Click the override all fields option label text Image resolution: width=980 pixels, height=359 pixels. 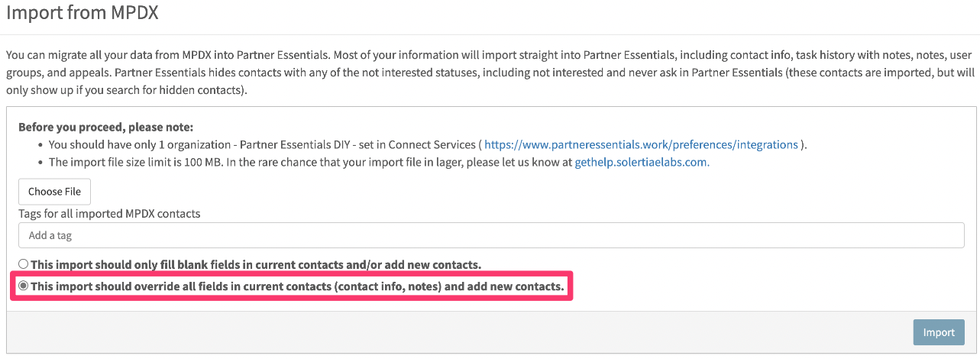click(297, 286)
